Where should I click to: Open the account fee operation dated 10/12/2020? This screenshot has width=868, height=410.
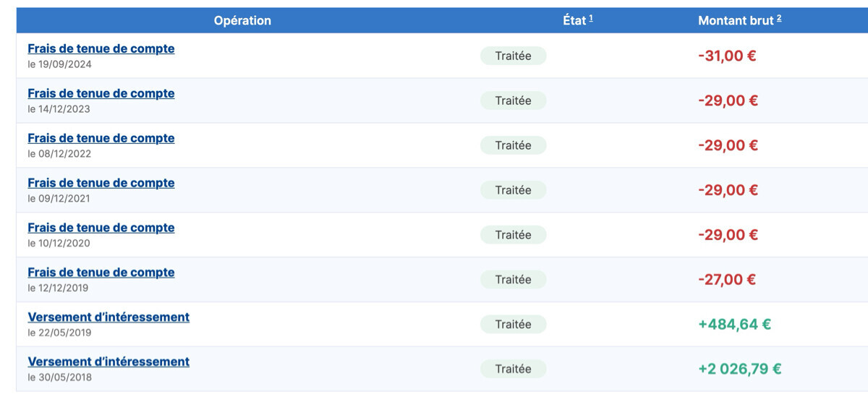pyautogui.click(x=101, y=229)
